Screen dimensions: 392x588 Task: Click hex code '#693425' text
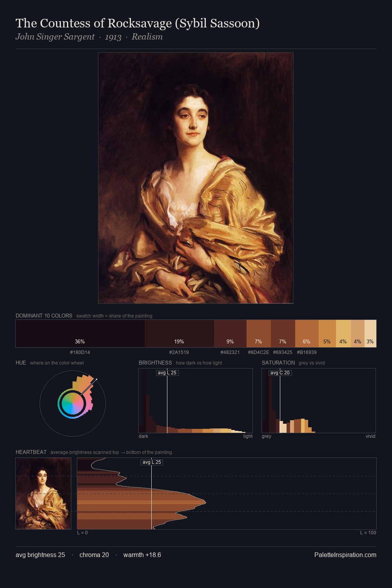pos(283,352)
